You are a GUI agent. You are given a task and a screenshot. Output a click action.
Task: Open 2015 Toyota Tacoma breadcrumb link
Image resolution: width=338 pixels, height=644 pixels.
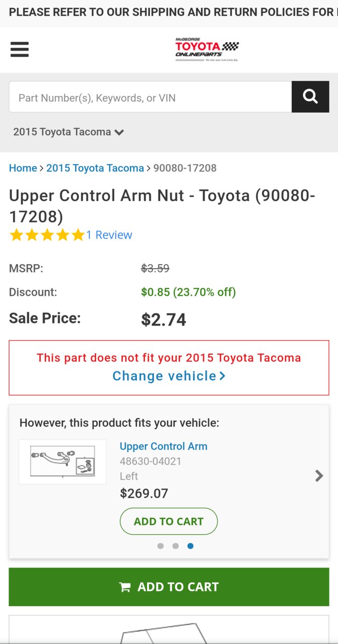[x=95, y=168]
